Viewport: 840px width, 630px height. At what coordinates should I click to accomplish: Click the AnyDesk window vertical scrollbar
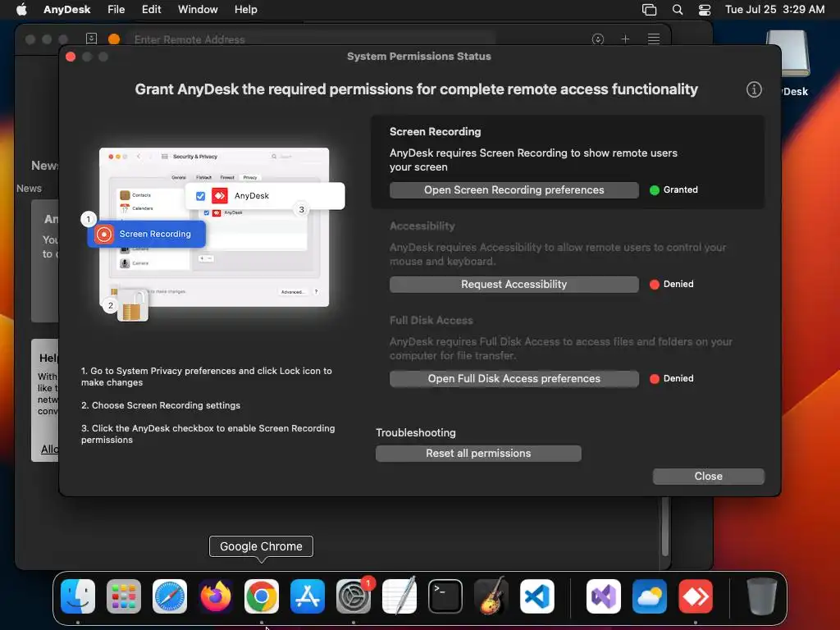(665, 527)
